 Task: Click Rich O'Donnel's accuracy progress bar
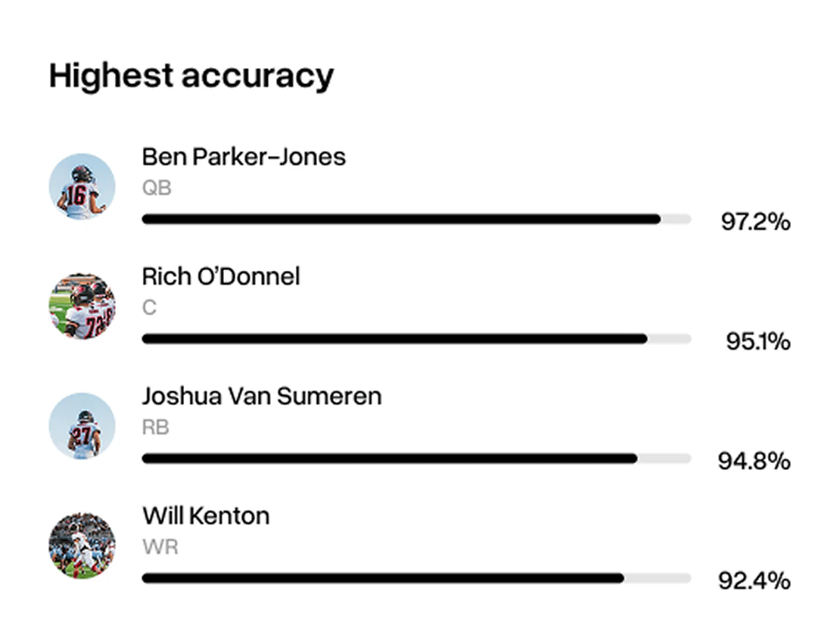(x=416, y=339)
